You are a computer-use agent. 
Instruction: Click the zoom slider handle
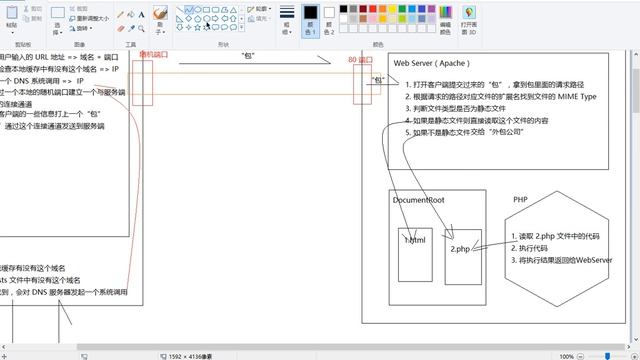click(x=607, y=356)
